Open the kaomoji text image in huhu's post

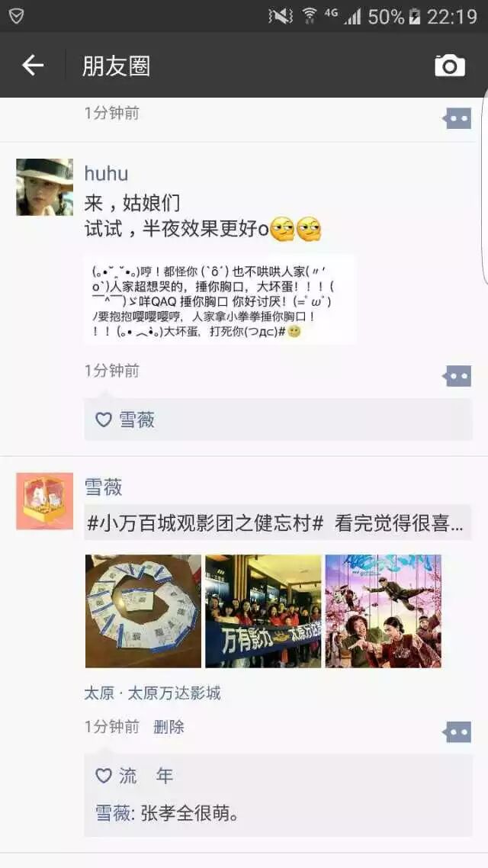point(220,301)
